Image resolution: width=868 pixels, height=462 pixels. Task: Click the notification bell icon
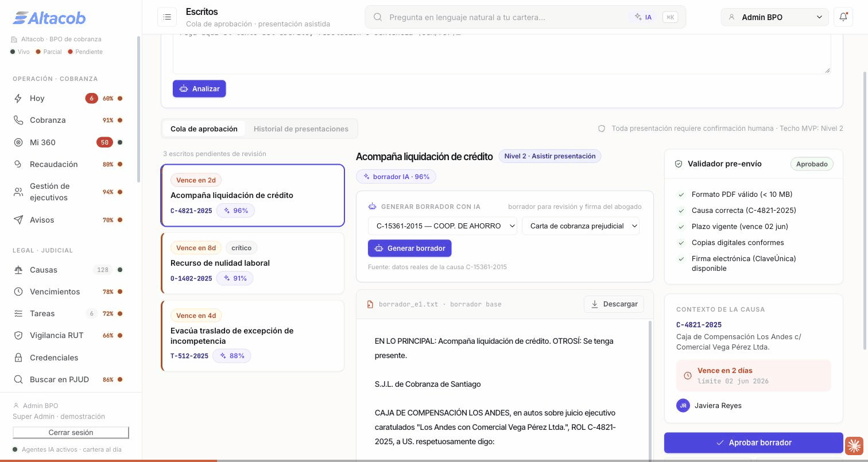[x=843, y=17]
